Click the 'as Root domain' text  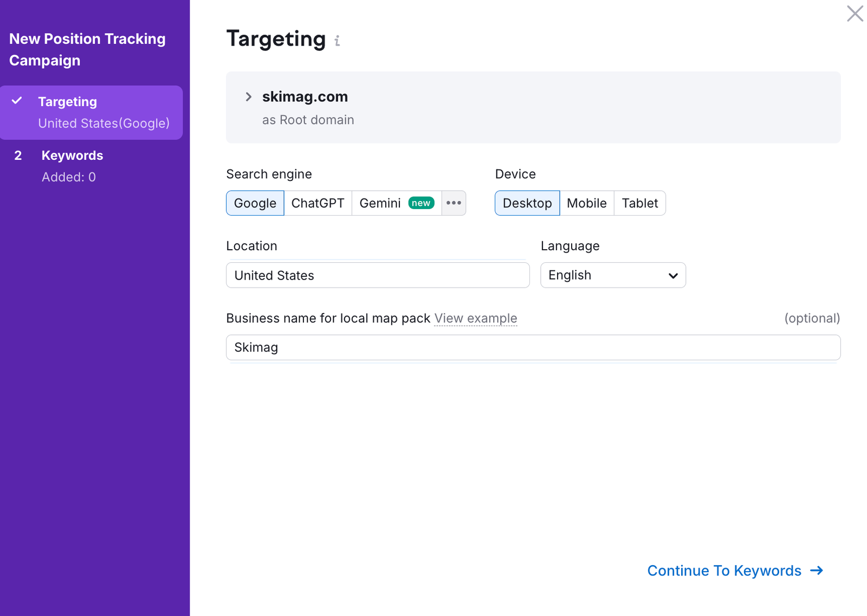click(x=308, y=120)
